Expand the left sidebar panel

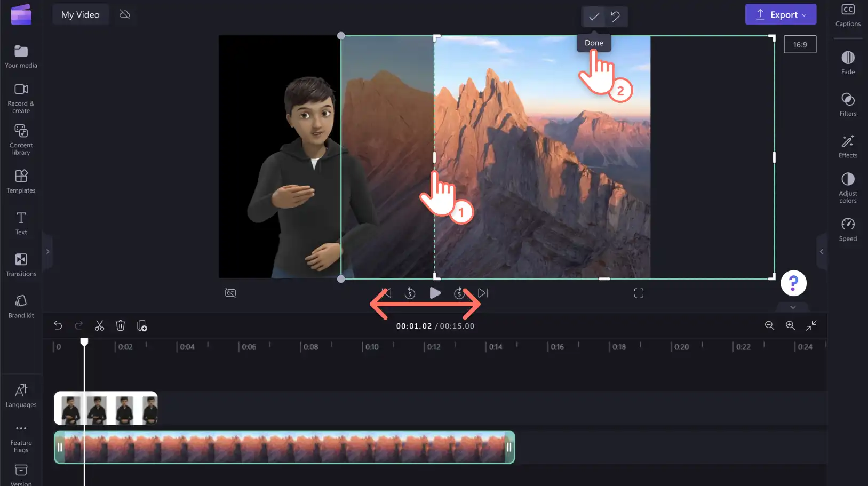[47, 251]
